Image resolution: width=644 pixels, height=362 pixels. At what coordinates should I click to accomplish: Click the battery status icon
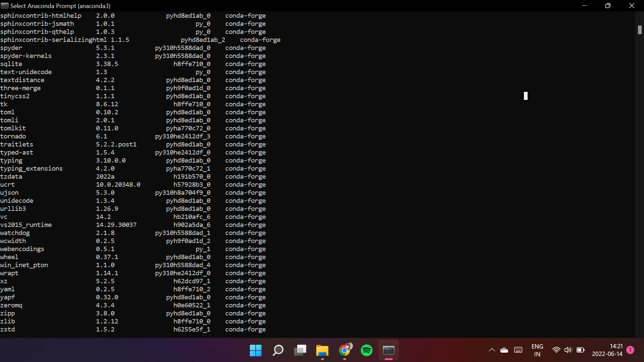[580, 350]
